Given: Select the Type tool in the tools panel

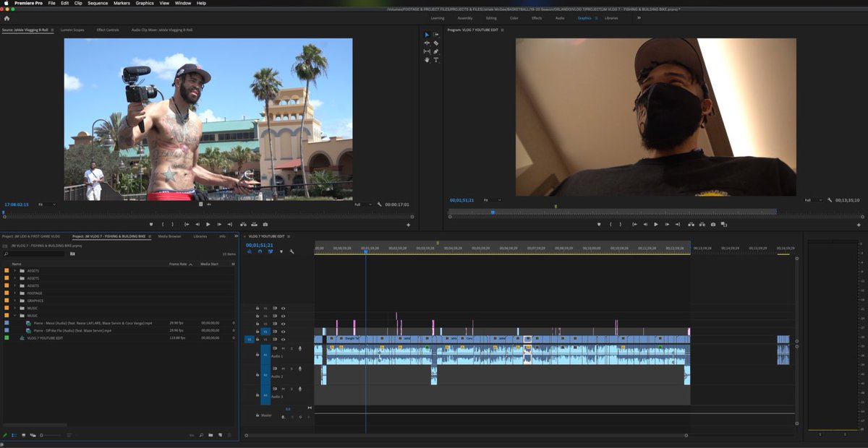Looking at the screenshot, I should click(x=435, y=61).
